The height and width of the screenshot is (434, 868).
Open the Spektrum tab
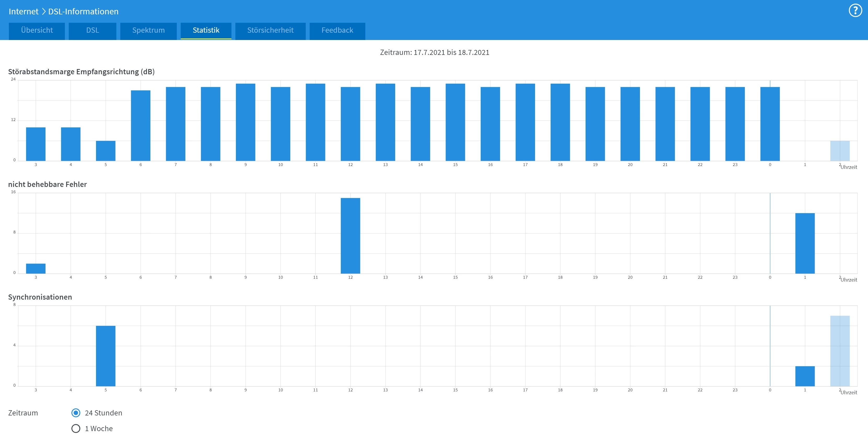pos(148,30)
